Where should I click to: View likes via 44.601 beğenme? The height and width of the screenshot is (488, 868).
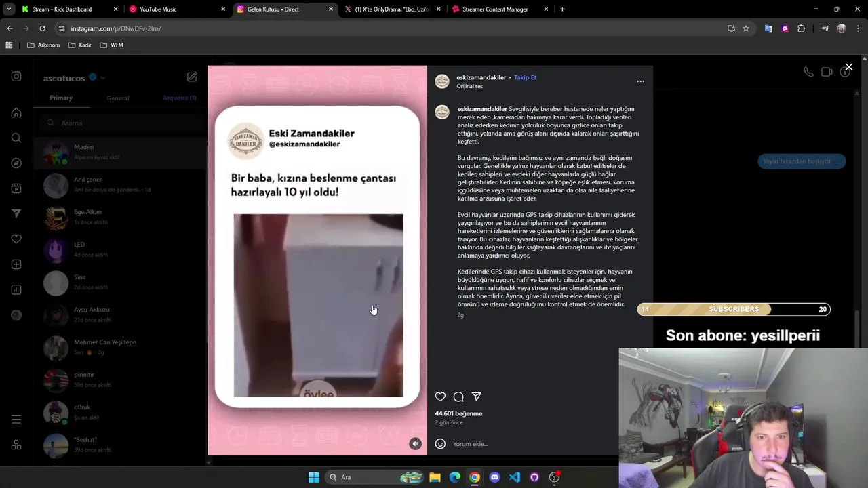pyautogui.click(x=458, y=413)
